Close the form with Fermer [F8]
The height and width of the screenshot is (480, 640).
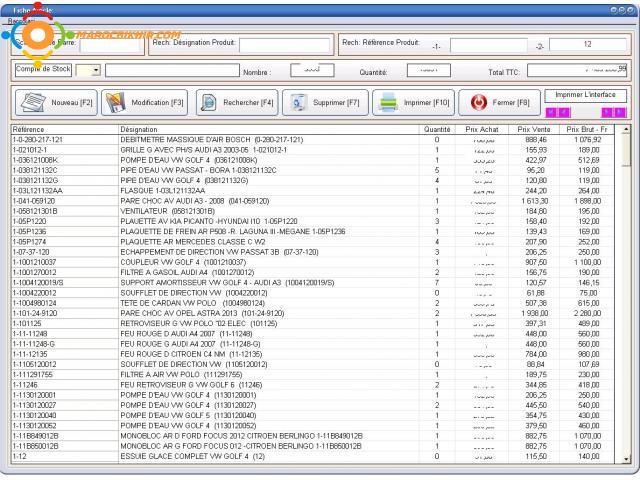[500, 102]
